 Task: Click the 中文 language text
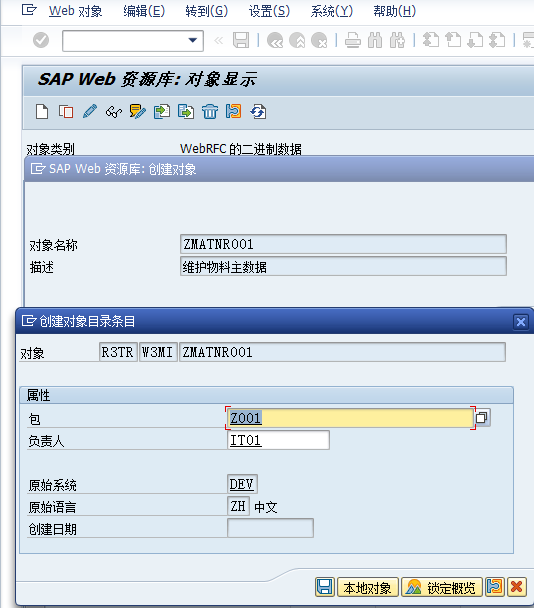[x=266, y=507]
